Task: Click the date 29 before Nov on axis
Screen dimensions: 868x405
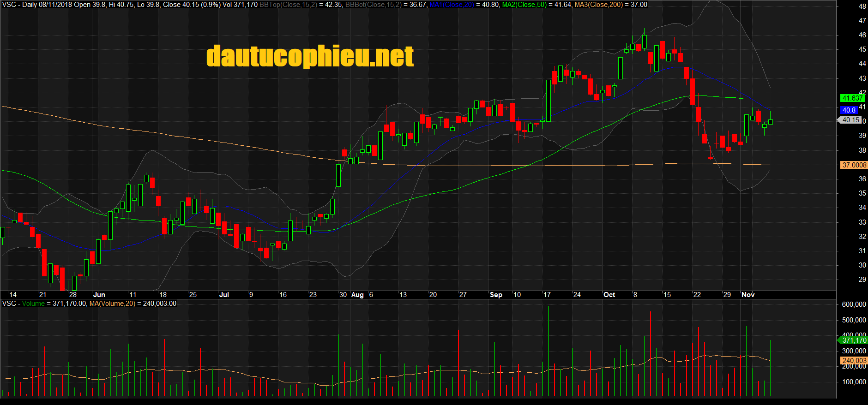Action: [x=727, y=295]
